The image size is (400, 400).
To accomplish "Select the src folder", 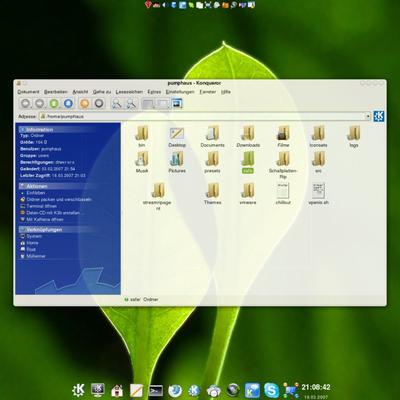I will [318, 162].
